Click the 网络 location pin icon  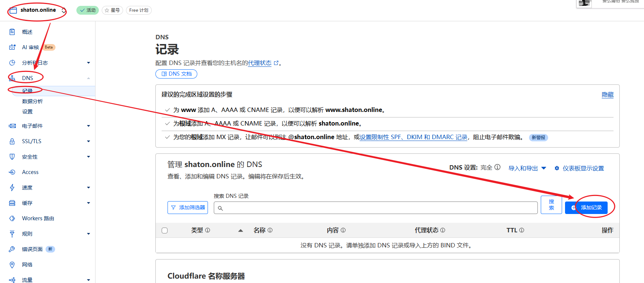[12, 265]
